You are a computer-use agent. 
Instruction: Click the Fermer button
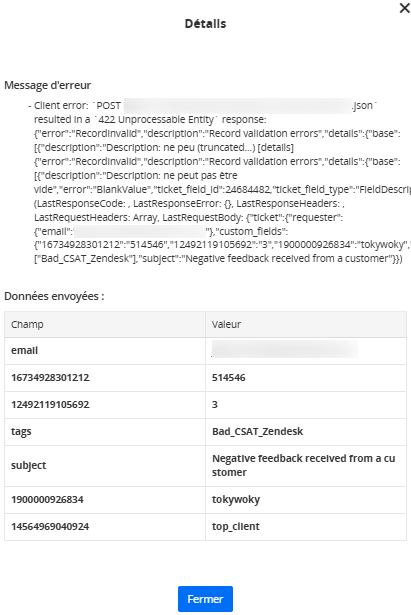click(205, 599)
